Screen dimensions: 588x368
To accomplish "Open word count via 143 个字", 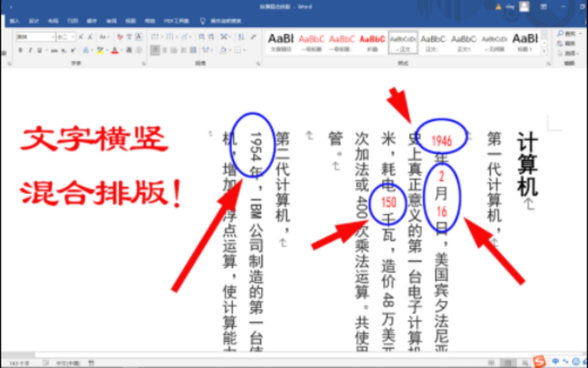I will click(x=18, y=363).
